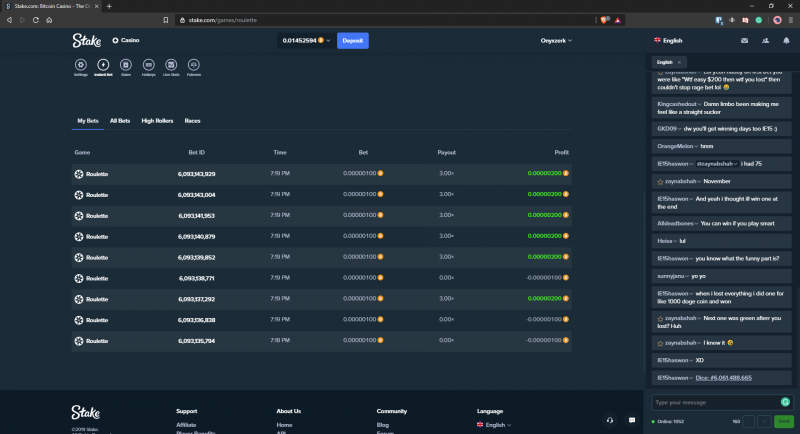Open bet ID 6,093,138,771
Screen dimensions: 800x434
coord(196,278)
